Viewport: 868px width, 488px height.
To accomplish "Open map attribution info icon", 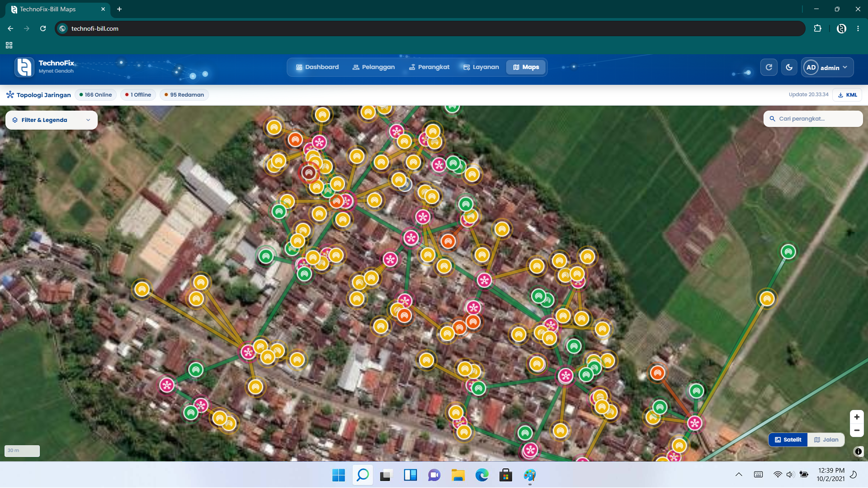I will (x=858, y=451).
